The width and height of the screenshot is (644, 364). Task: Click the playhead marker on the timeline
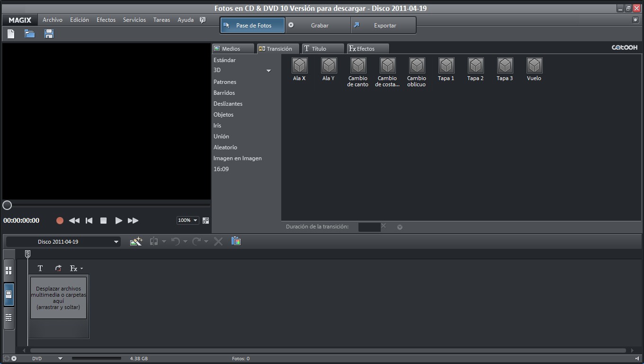pos(27,255)
